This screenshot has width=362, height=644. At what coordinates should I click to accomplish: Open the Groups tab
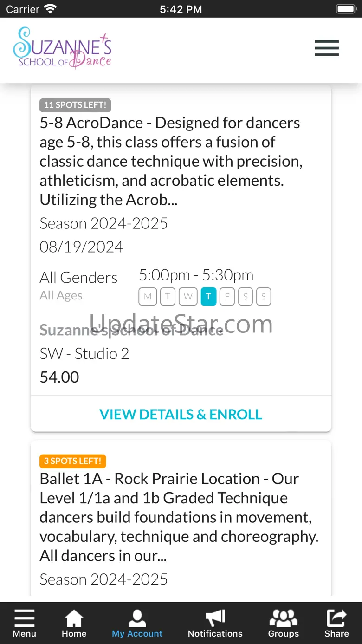click(284, 623)
